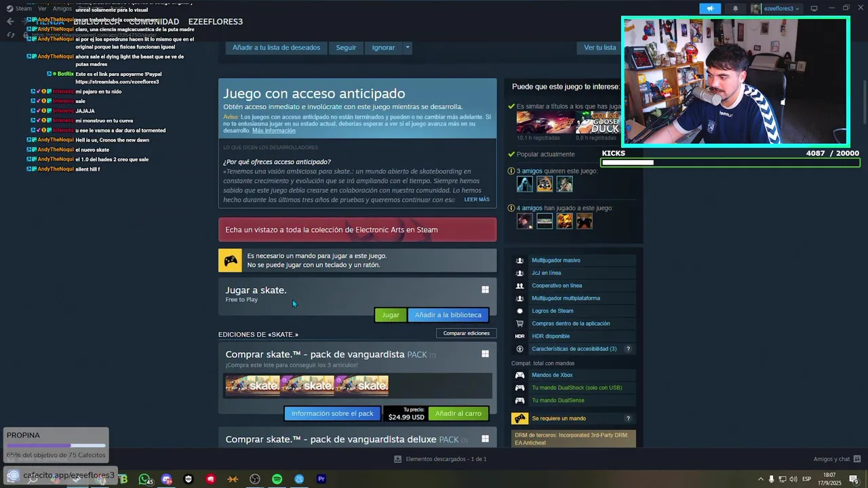This screenshot has height=488, width=868.
Task: Click first friend avatar under 'quieren este juego'
Action: (x=525, y=184)
